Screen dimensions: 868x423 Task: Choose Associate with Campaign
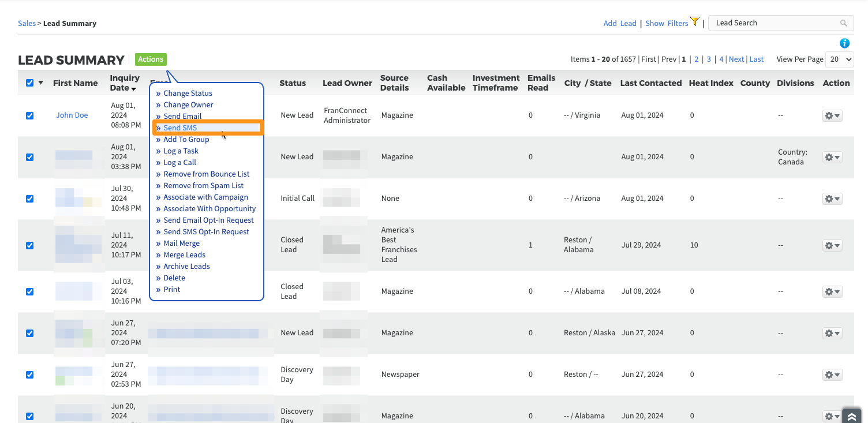pyautogui.click(x=205, y=197)
